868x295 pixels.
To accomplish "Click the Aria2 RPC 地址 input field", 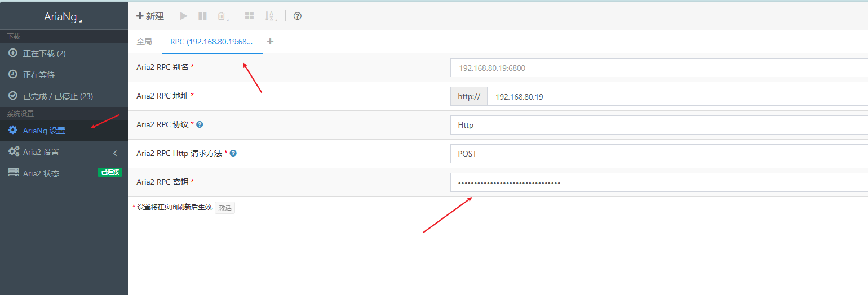I will pos(677,96).
